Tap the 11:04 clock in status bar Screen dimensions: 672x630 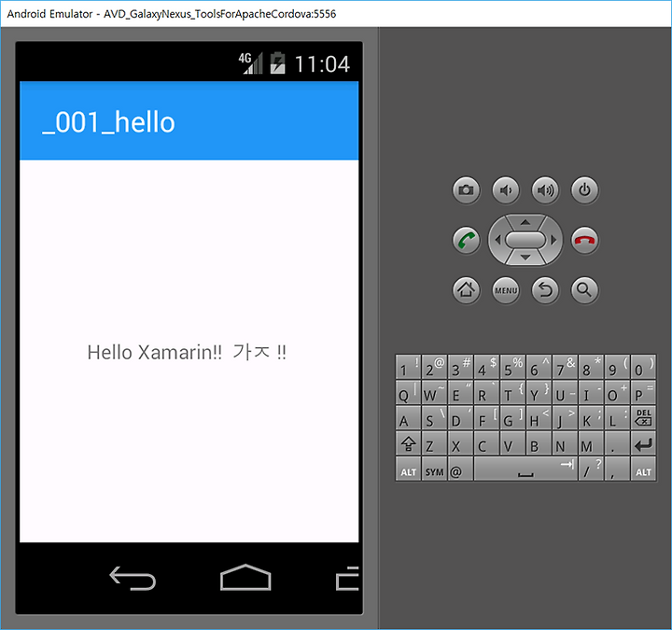[322, 64]
